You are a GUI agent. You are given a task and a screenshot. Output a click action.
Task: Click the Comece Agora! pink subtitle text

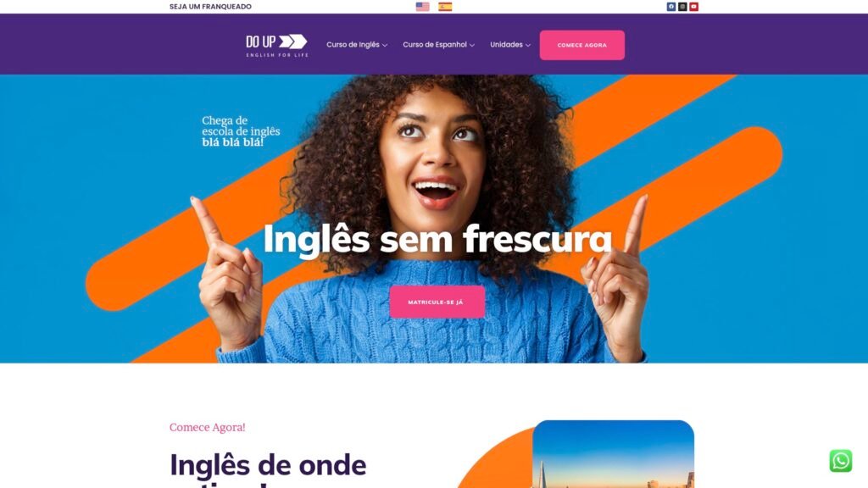point(207,427)
